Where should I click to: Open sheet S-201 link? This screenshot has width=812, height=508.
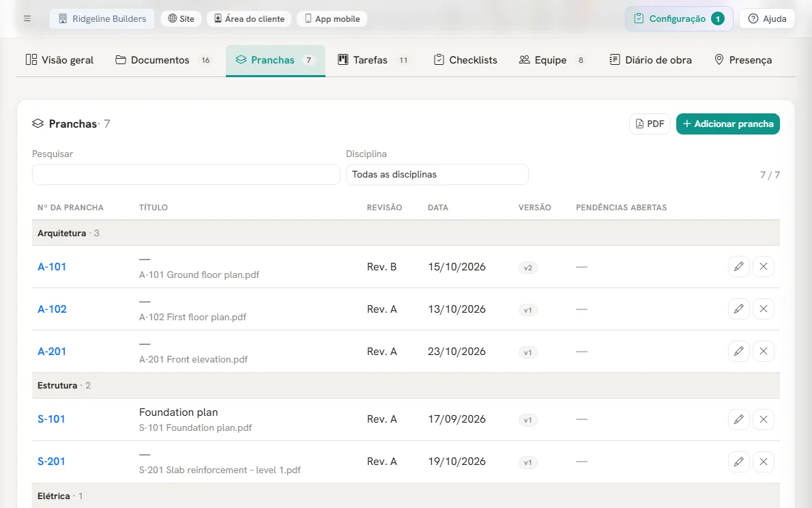tap(51, 462)
